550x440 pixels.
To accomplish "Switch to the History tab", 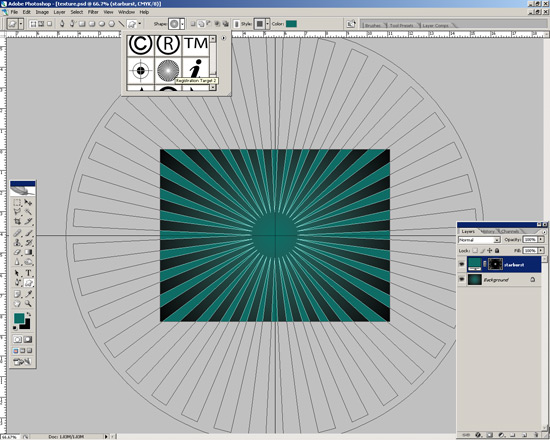I will tap(488, 232).
